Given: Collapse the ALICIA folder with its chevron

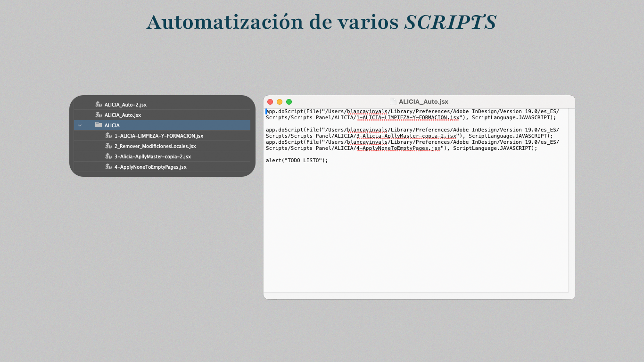Looking at the screenshot, I should click(x=80, y=125).
